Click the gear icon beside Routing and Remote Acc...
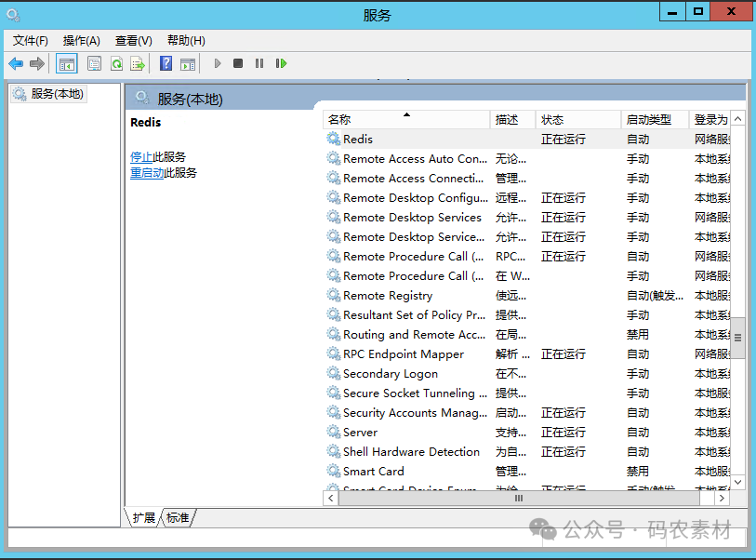 pos(334,334)
